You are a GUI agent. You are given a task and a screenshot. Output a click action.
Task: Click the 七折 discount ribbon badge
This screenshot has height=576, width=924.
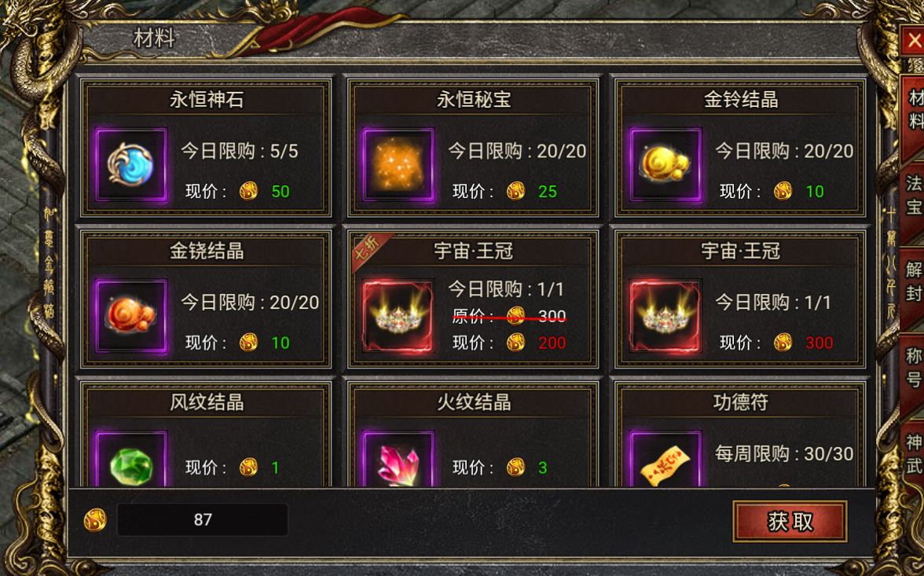[369, 250]
